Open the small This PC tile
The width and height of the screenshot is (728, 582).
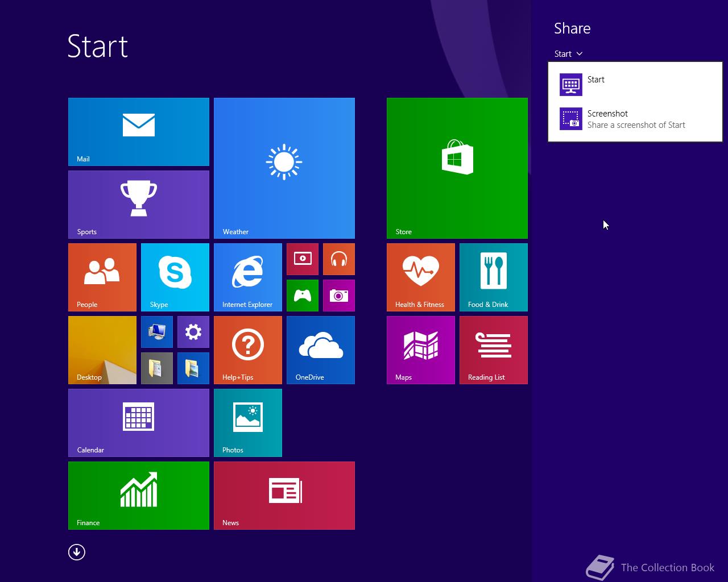157,332
